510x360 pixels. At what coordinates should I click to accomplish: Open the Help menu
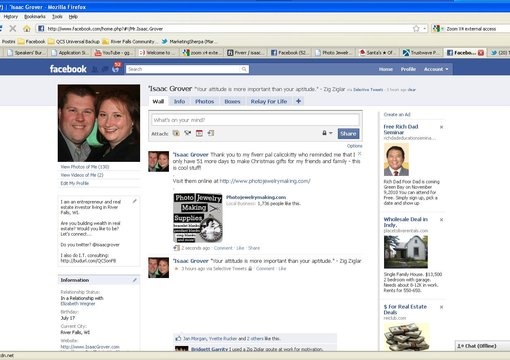tap(73, 16)
